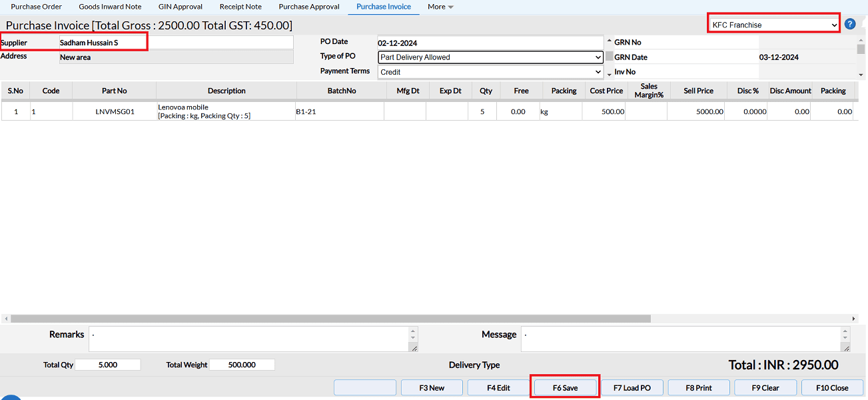Click the Remarks text area

pos(253,339)
